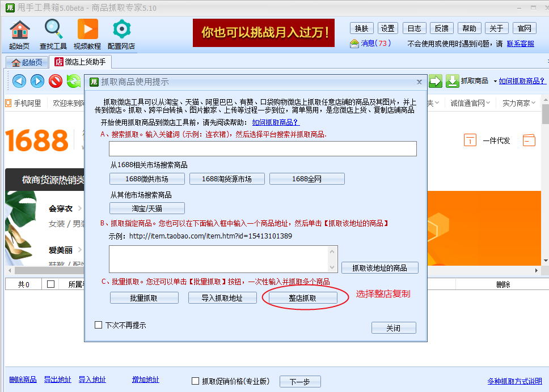Enable 抓取促销价格(专业版) checkbox

coord(195,381)
